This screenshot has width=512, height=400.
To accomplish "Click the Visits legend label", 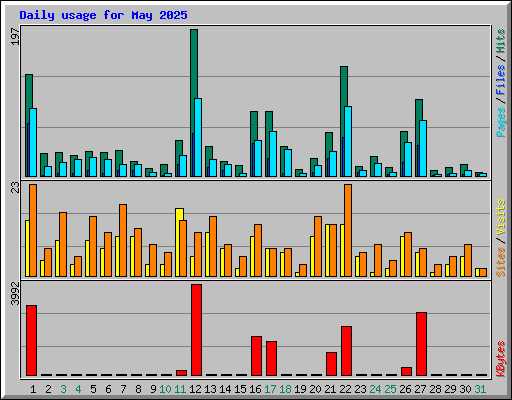I will (501, 218).
